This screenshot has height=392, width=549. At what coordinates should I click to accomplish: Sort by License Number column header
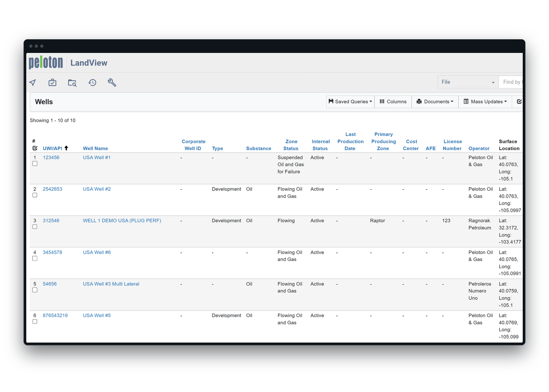[453, 145]
